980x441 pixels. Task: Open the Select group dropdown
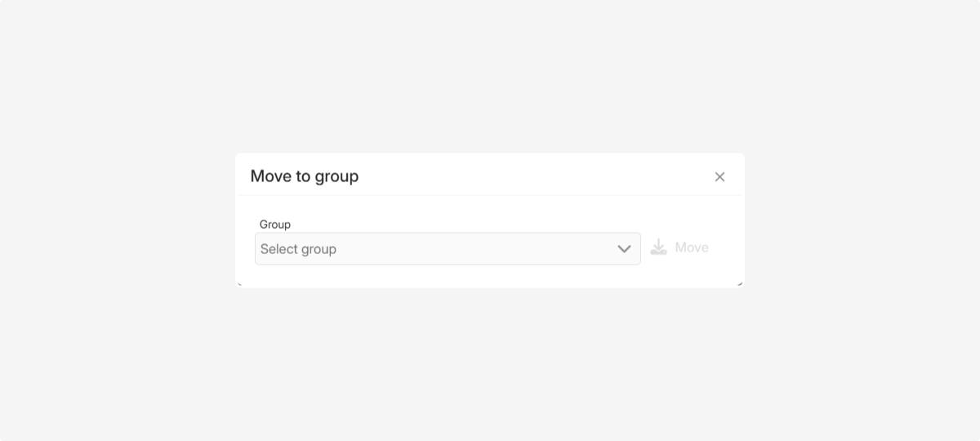point(448,249)
